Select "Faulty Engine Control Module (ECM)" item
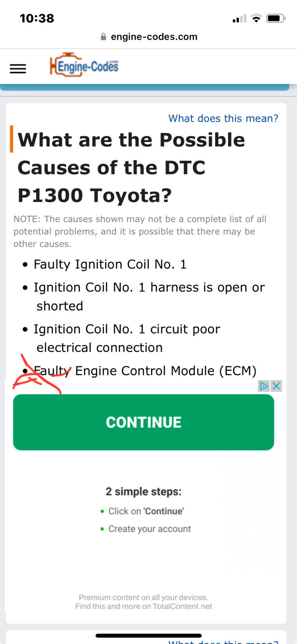297x644 pixels. click(145, 371)
